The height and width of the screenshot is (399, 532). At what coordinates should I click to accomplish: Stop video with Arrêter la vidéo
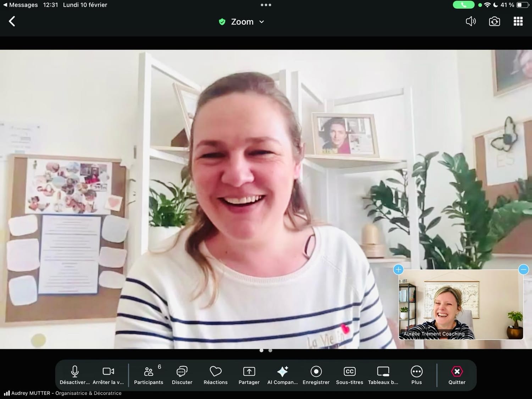108,375
